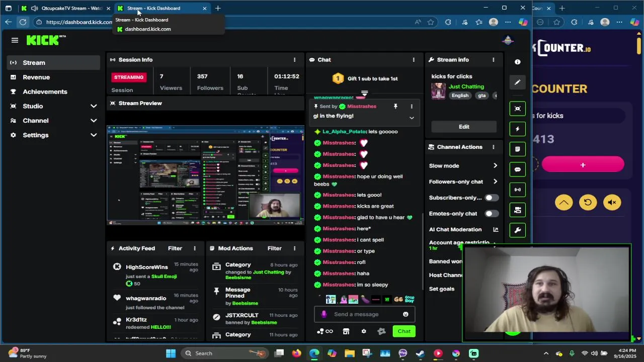The image size is (644, 362).
Task: Open Activity Feed Filter dropdown
Action: click(x=175, y=248)
